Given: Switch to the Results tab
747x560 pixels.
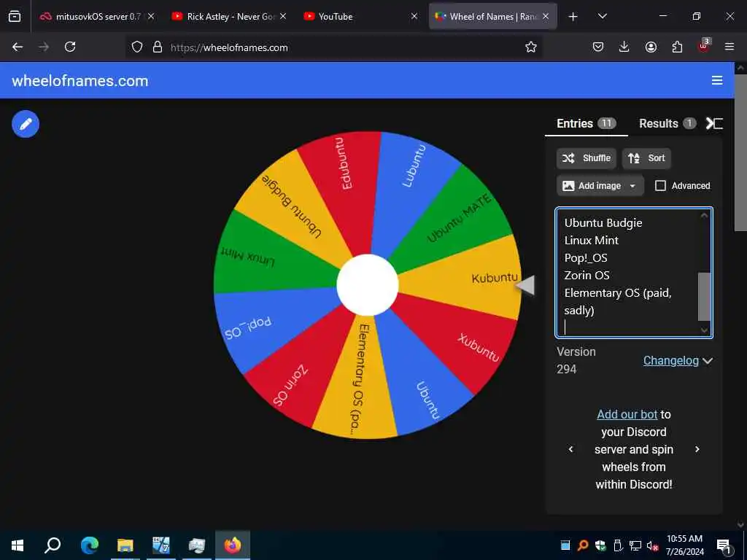Looking at the screenshot, I should (667, 124).
